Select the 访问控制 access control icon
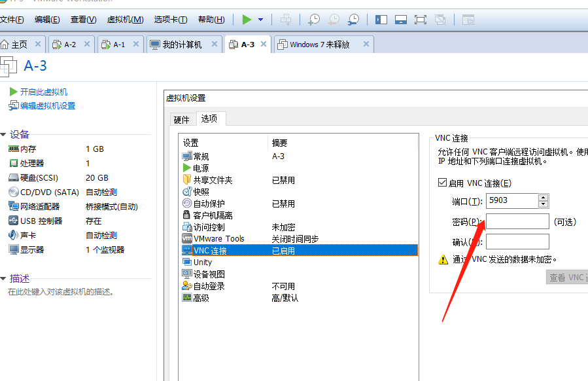Image resolution: width=588 pixels, height=381 pixels. click(187, 227)
